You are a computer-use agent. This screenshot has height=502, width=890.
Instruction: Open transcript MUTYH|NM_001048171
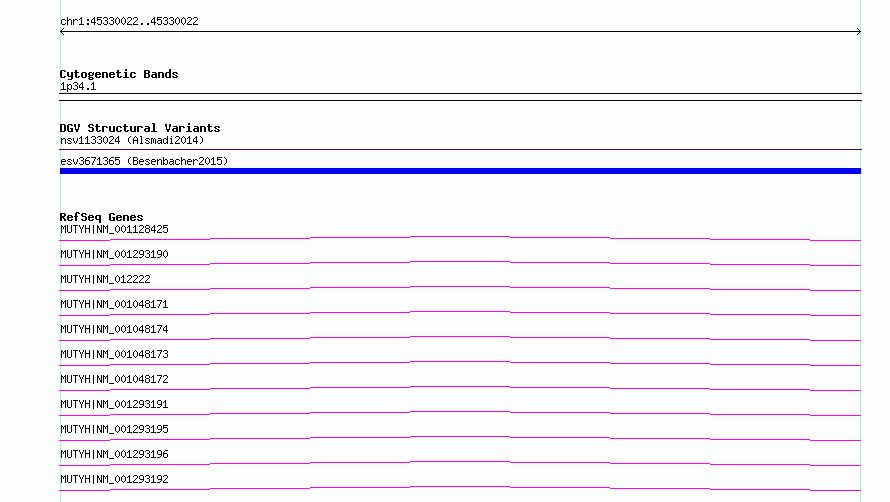pos(114,304)
